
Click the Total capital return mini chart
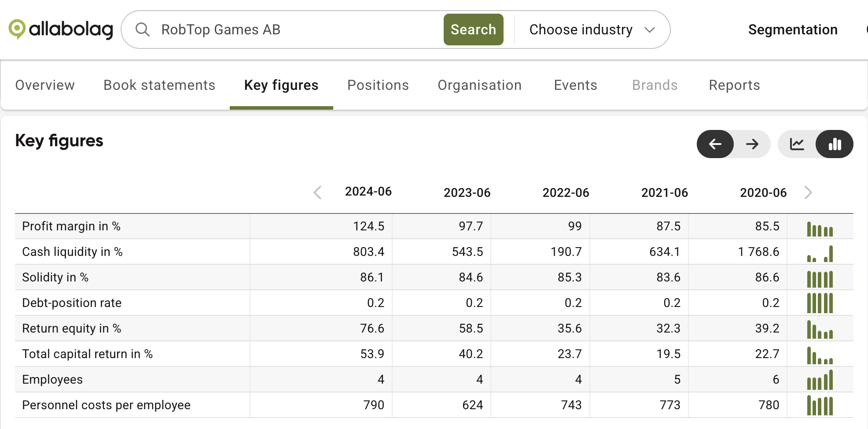[x=820, y=355]
